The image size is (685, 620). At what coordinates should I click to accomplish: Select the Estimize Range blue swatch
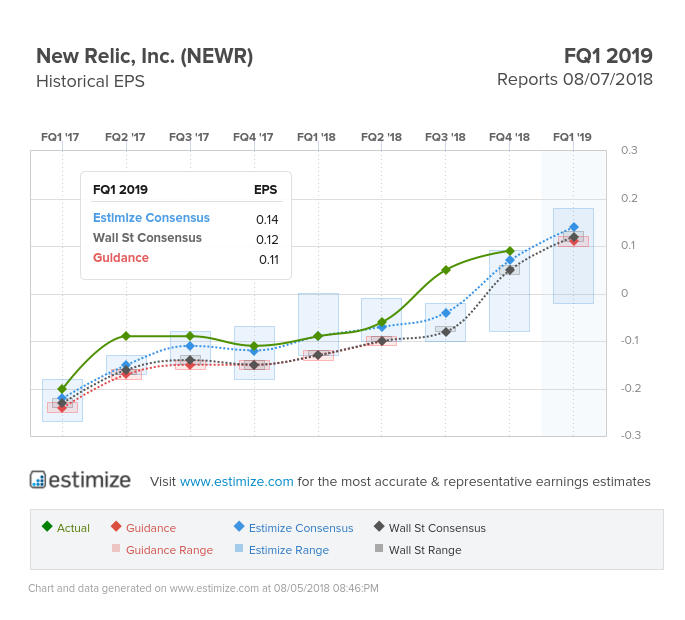(239, 548)
